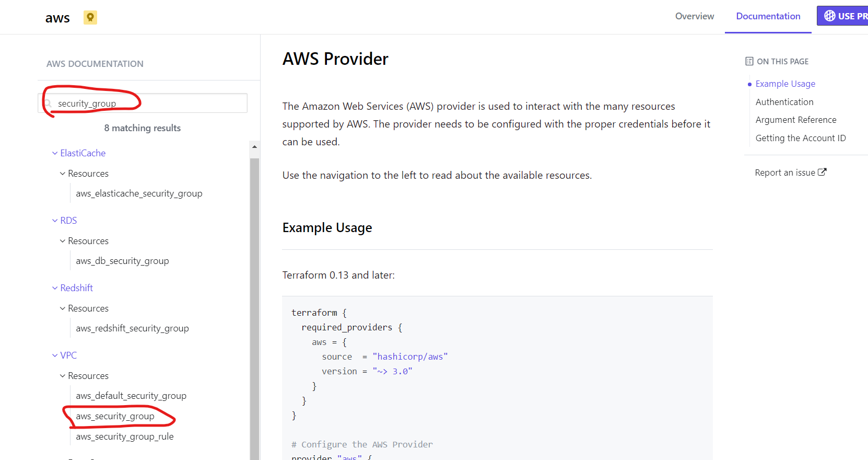
Task: Click the On This Page list icon
Action: pos(749,61)
